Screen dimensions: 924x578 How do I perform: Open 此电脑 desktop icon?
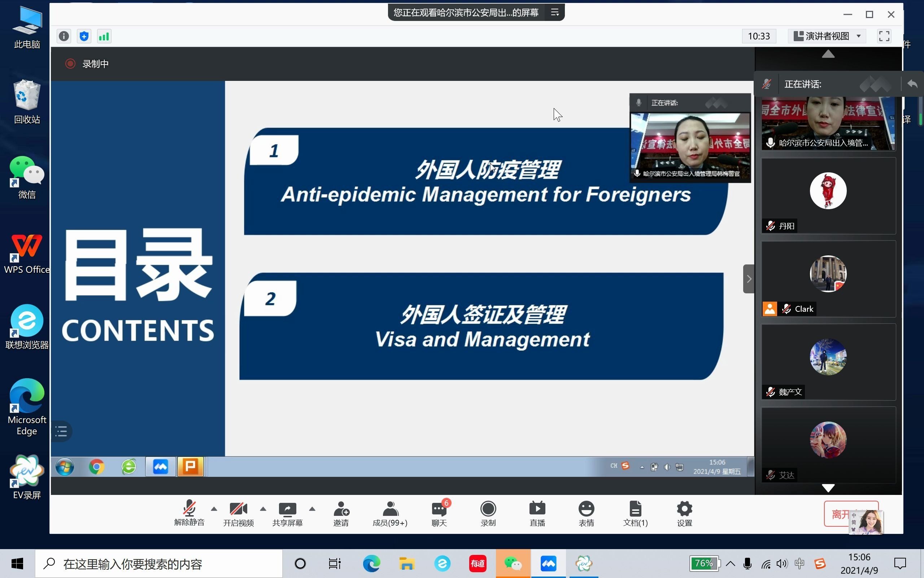(x=27, y=27)
